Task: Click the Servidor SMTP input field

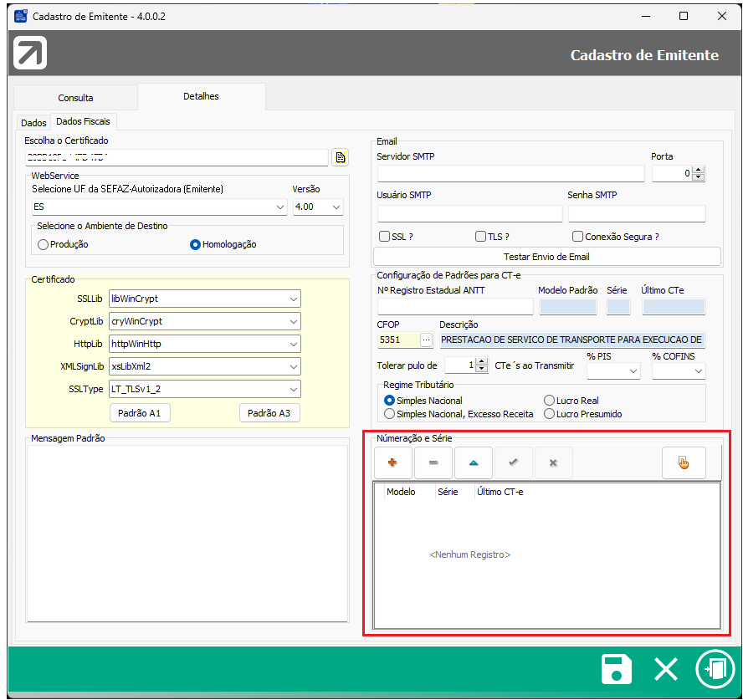Action: coord(510,173)
